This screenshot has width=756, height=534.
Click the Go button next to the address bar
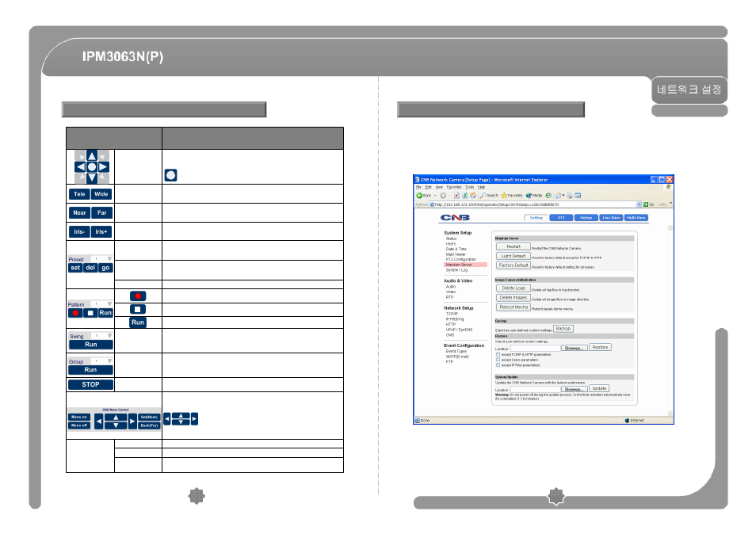click(x=649, y=204)
